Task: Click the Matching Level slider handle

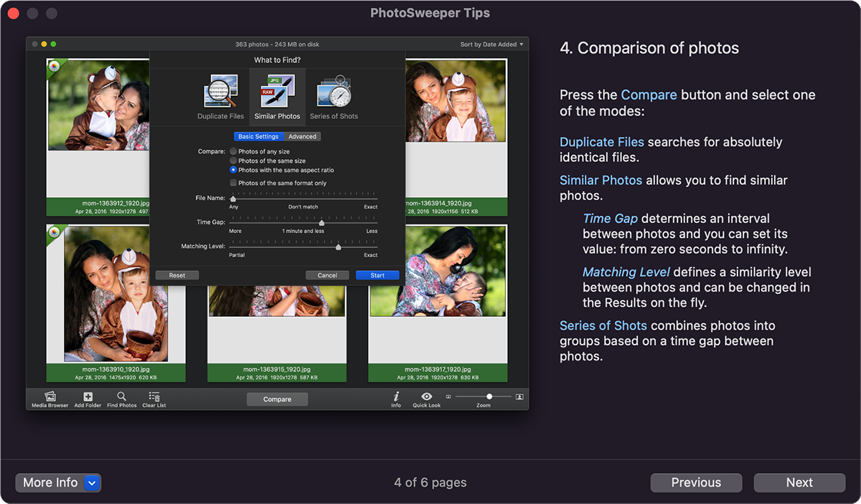Action: [x=338, y=247]
